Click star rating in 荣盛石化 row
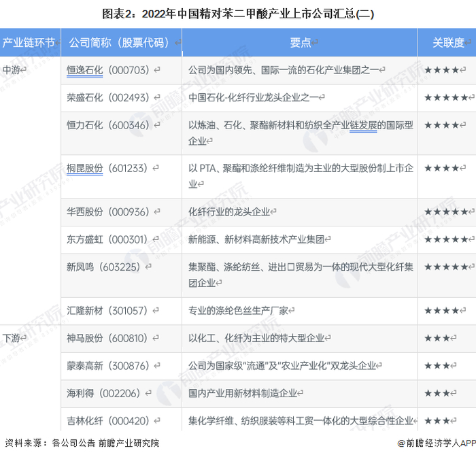 (446, 97)
